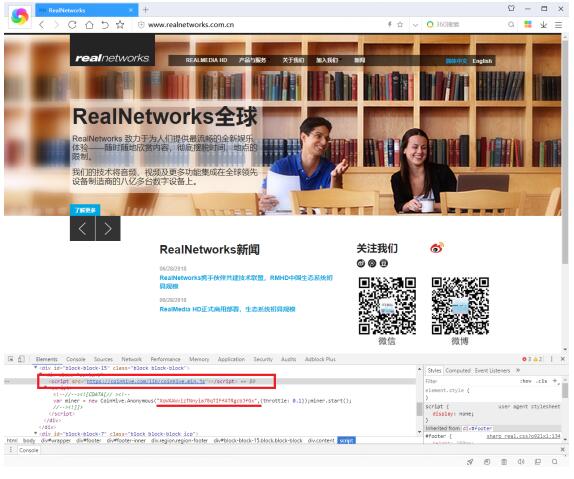Screen dimensions: 574x479
Task: Go to the browser home page icon
Action: 89,25
